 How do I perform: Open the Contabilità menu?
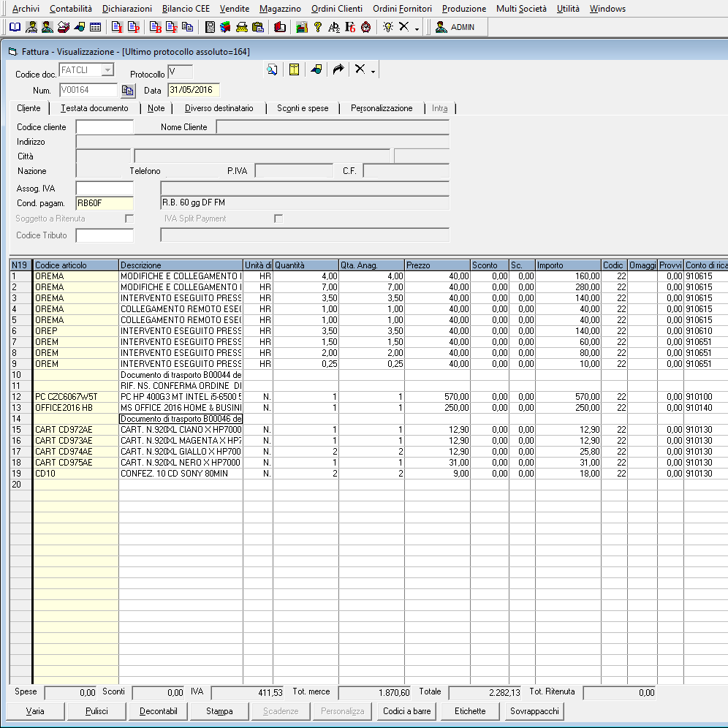point(71,9)
